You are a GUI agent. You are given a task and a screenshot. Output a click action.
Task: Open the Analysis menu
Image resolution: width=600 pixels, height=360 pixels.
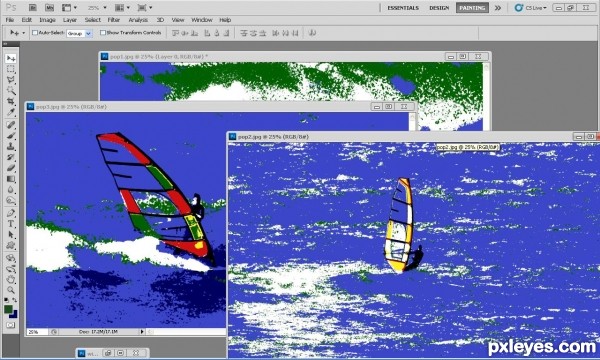[x=138, y=20]
